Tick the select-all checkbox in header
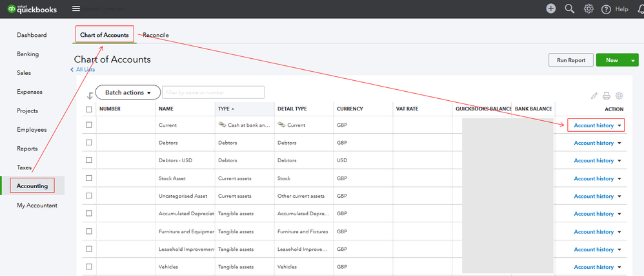The height and width of the screenshot is (276, 644). (89, 109)
